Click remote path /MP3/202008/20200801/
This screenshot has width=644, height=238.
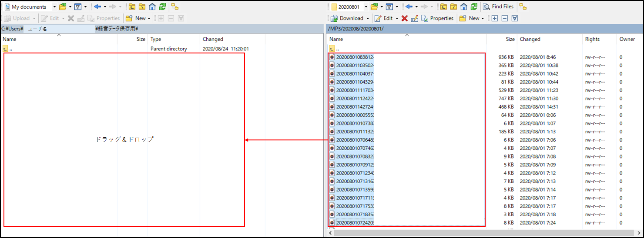coord(356,29)
